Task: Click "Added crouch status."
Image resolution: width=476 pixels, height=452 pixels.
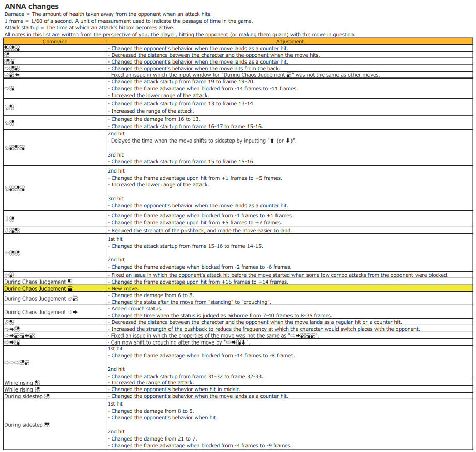Action: (135, 308)
